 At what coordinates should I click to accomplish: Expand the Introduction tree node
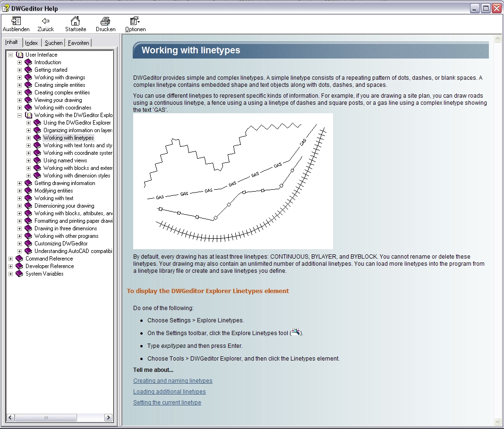[x=20, y=62]
